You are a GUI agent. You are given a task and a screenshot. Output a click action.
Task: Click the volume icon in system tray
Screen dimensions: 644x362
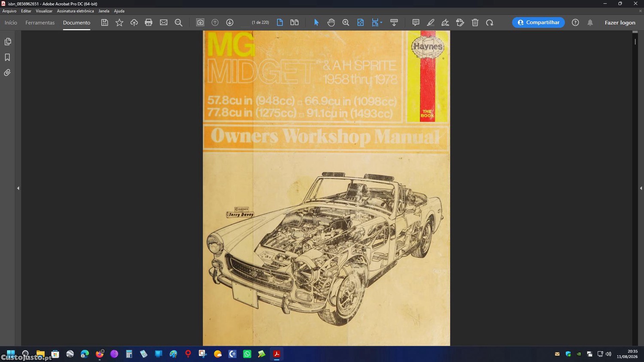tap(608, 354)
